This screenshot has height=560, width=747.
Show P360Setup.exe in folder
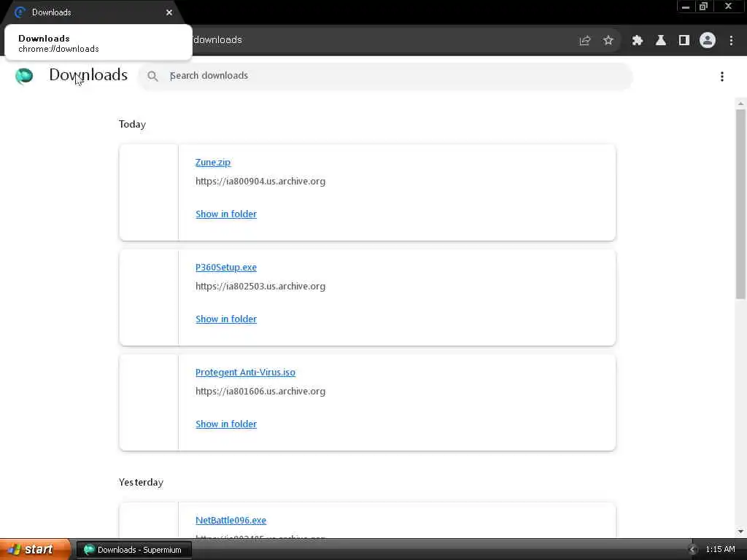coord(226,319)
